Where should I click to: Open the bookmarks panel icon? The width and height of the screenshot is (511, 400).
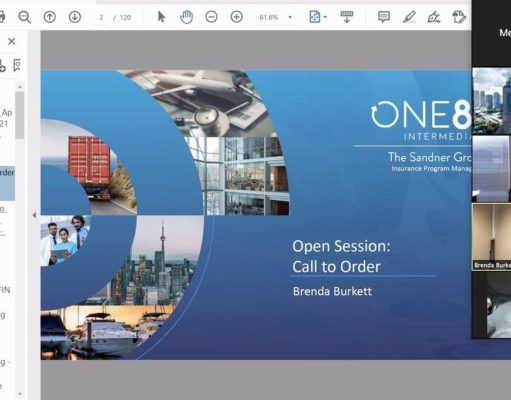click(17, 65)
